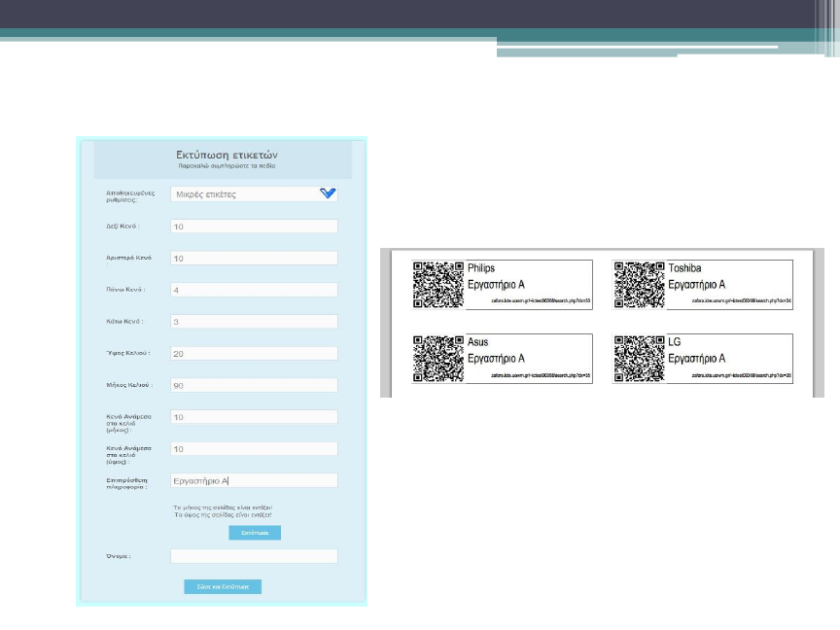The width and height of the screenshot is (840, 630).
Task: Click the 'Κάτω Κενό' field with value 3
Action: [254, 322]
